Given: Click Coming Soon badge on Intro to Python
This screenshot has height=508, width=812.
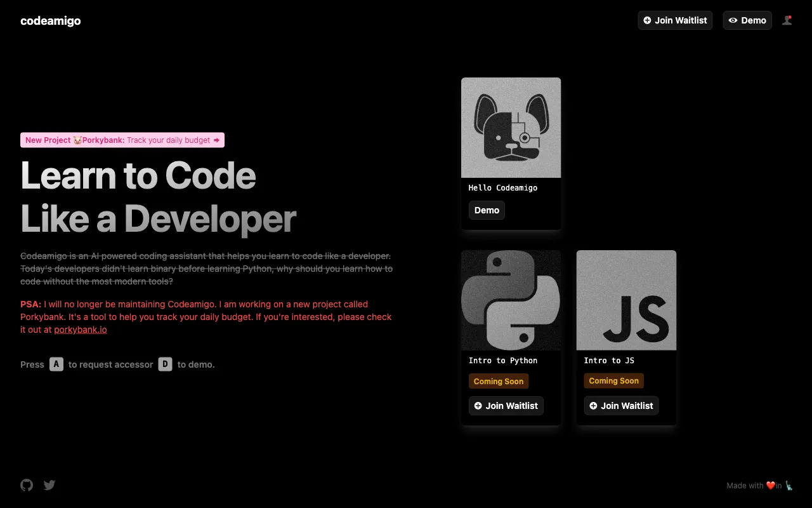Looking at the screenshot, I should (x=499, y=381).
